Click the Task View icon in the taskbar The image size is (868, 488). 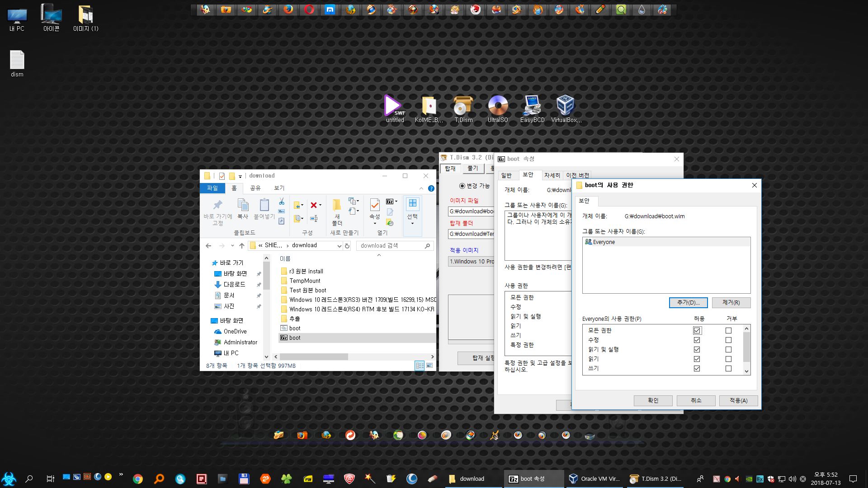pyautogui.click(x=50, y=479)
